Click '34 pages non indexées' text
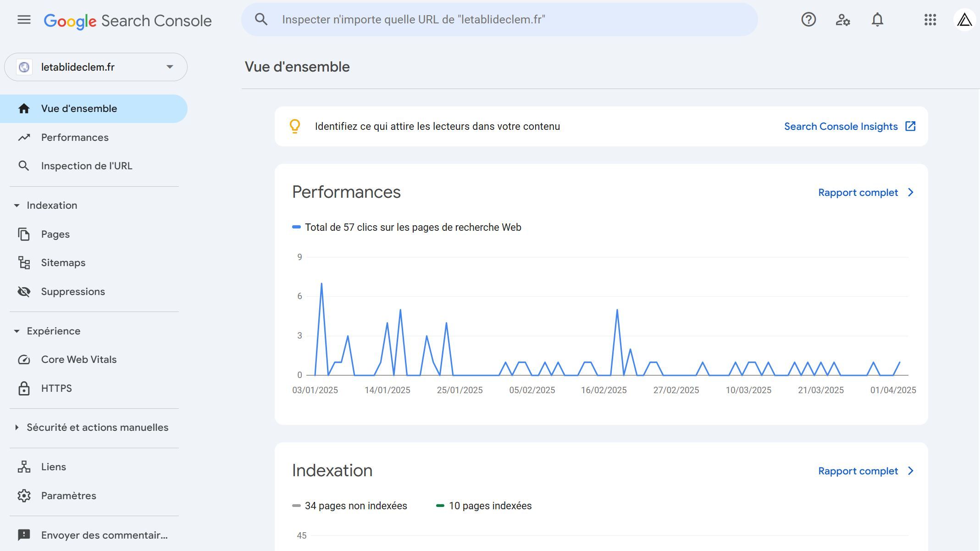980x551 pixels. (x=356, y=506)
